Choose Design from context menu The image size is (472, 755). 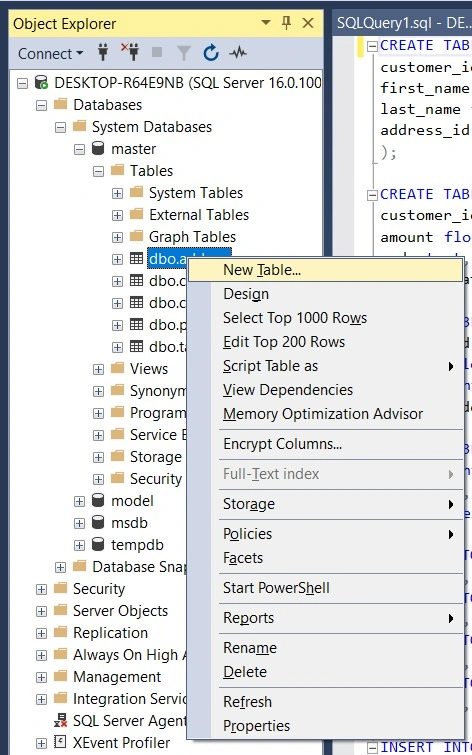coord(325,294)
